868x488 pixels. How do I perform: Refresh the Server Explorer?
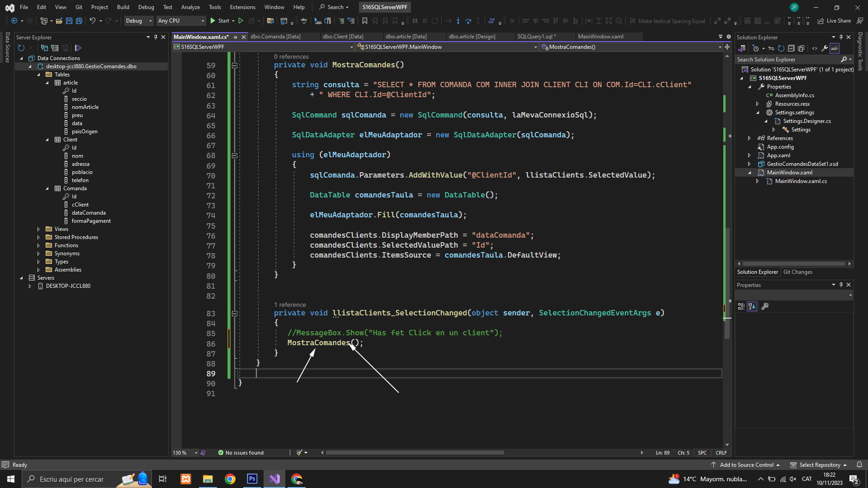21,48
